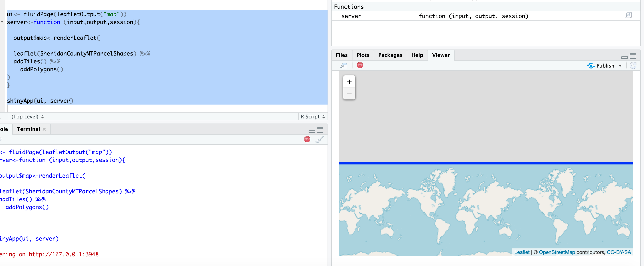
Task: Switch to the Plots tab
Action: 363,55
